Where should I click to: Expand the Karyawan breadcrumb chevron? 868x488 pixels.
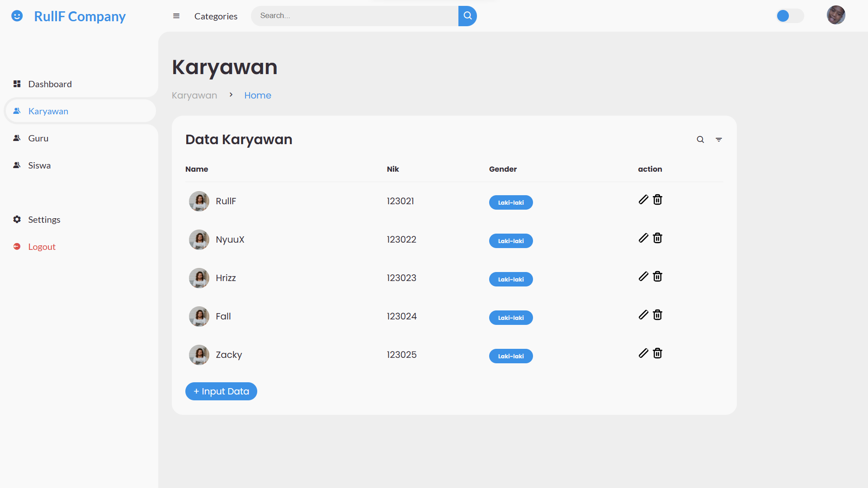point(231,95)
